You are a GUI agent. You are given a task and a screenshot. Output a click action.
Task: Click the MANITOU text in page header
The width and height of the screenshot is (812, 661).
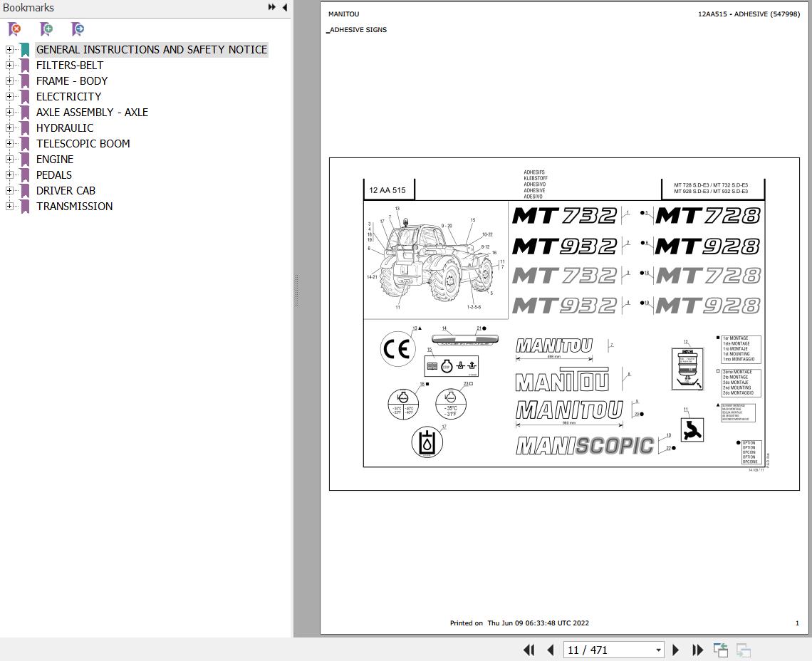click(343, 14)
